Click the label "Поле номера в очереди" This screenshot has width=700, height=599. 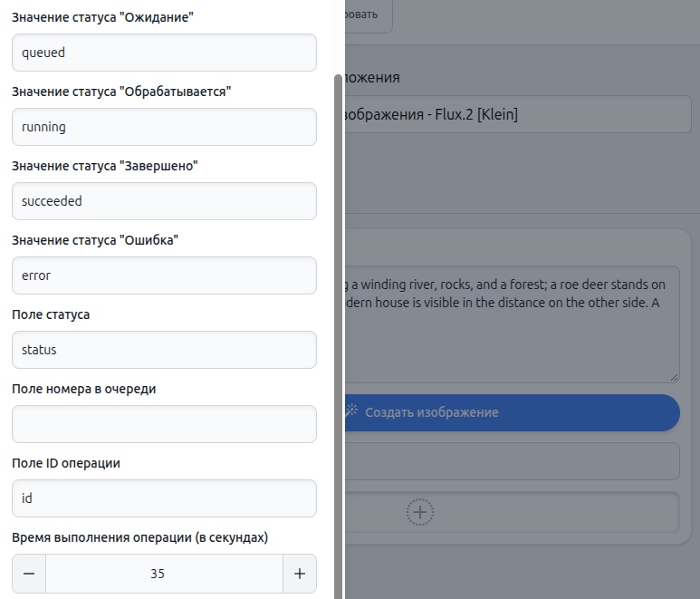click(84, 389)
